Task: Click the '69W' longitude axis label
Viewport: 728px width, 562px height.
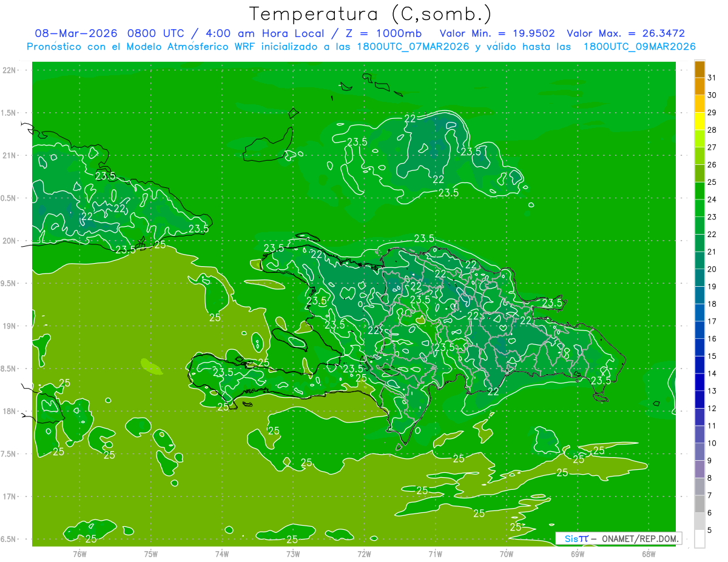Action: click(578, 554)
